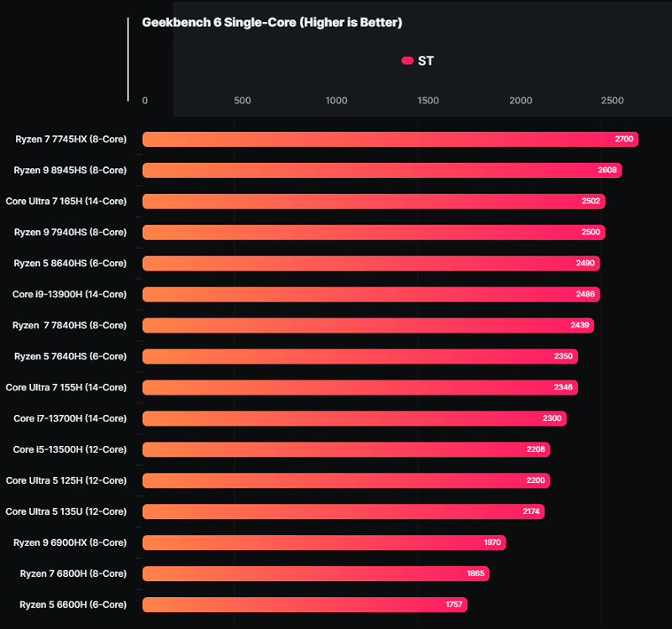
Task: Select the 'Ryzen 9 7940HS (8-Core)' label
Action: (x=71, y=233)
